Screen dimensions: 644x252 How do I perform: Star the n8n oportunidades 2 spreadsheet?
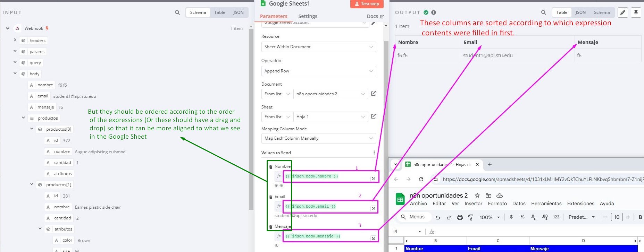(477, 195)
